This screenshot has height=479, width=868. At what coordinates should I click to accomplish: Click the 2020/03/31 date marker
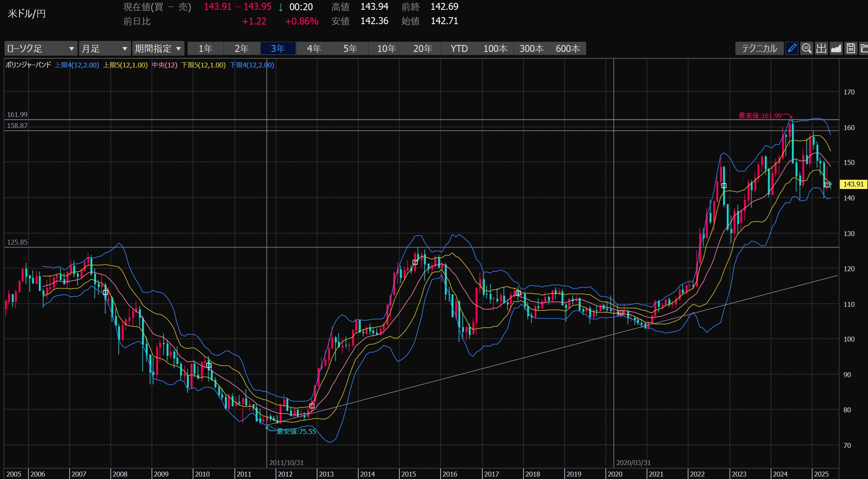click(633, 463)
